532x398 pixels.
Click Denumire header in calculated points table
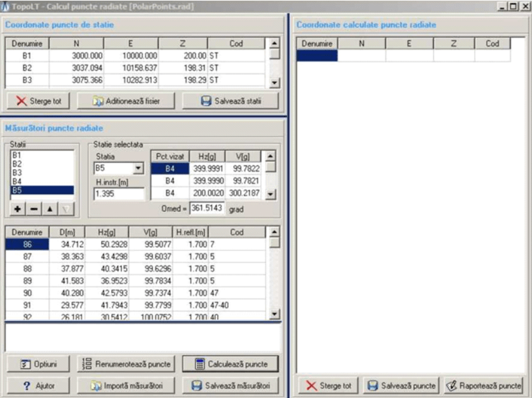point(317,43)
